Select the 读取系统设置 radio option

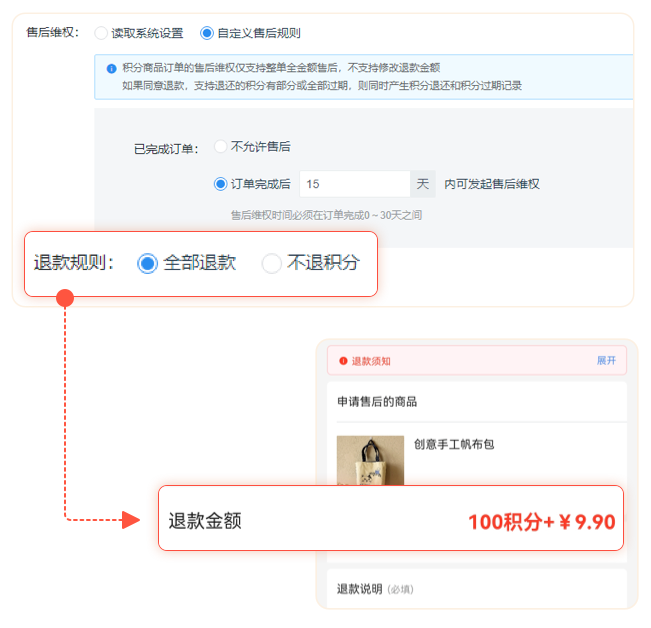(101, 33)
